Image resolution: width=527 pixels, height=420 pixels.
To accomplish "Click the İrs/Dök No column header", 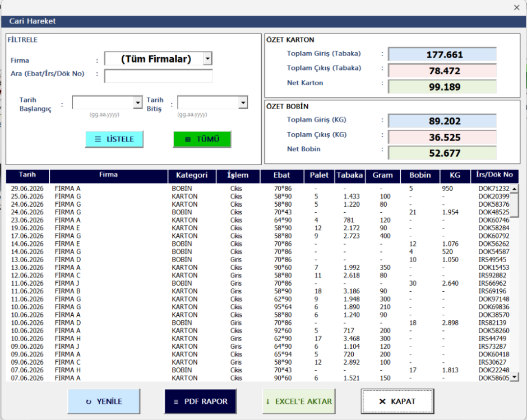I will point(494,176).
